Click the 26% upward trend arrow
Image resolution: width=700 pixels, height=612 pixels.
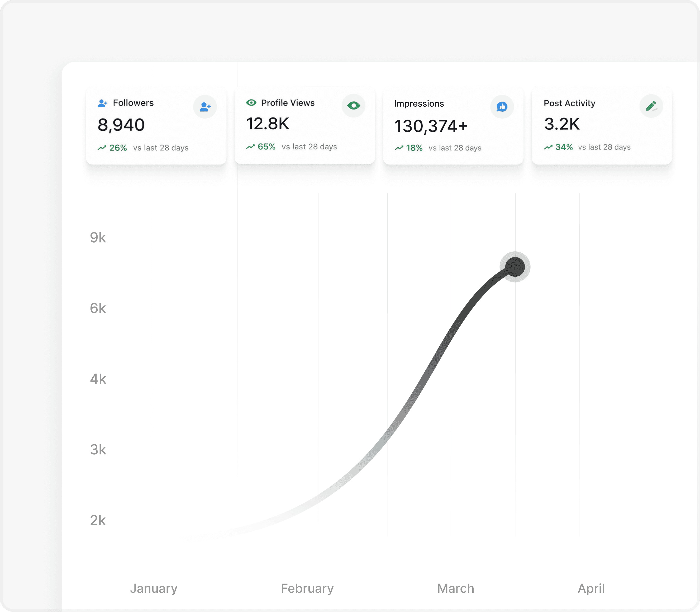point(102,148)
